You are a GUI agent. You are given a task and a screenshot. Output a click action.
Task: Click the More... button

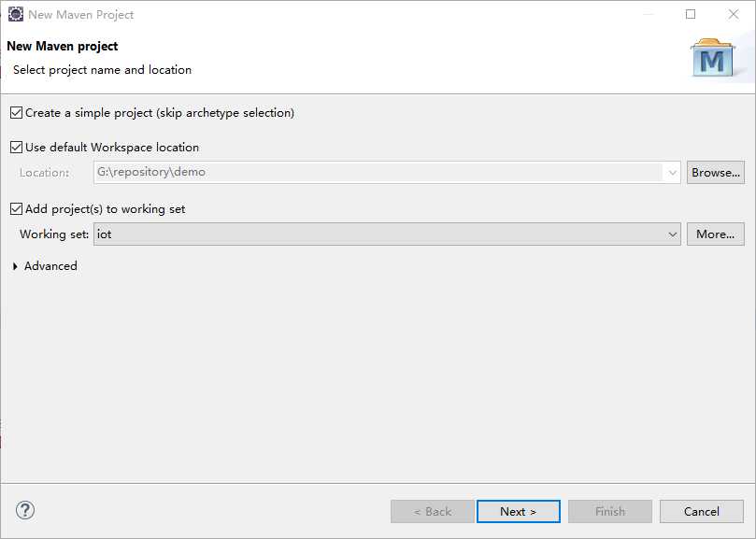[716, 234]
